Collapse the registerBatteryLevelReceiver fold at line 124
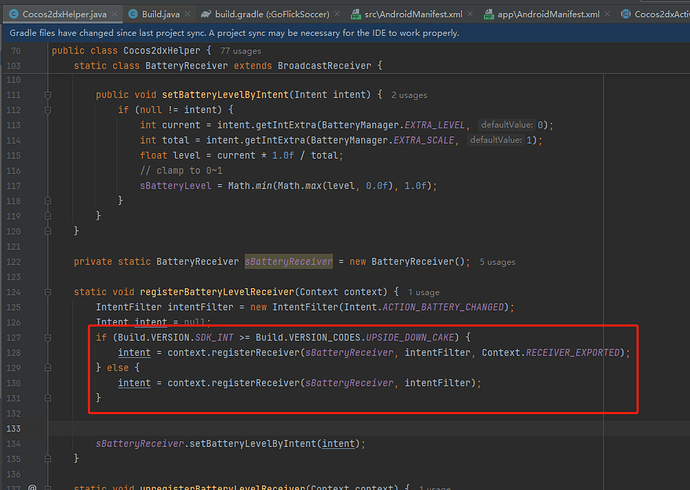This screenshot has height=490, width=690. (x=48, y=292)
